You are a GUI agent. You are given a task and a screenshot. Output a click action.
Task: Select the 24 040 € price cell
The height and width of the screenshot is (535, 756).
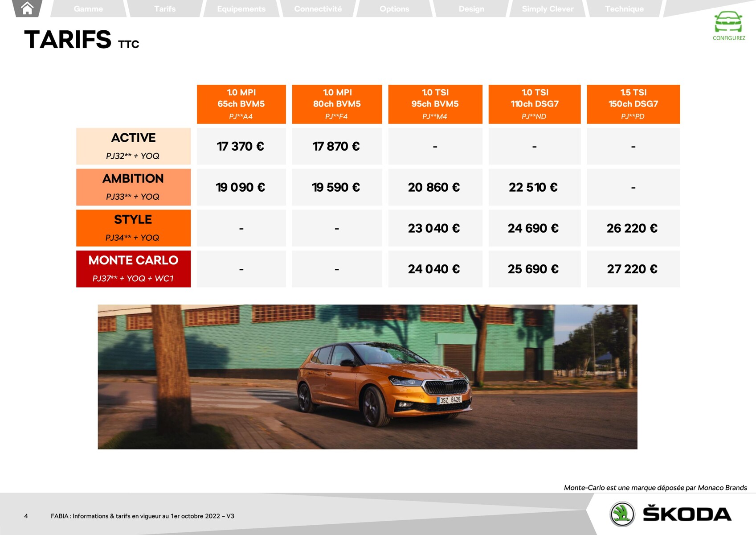click(x=435, y=269)
